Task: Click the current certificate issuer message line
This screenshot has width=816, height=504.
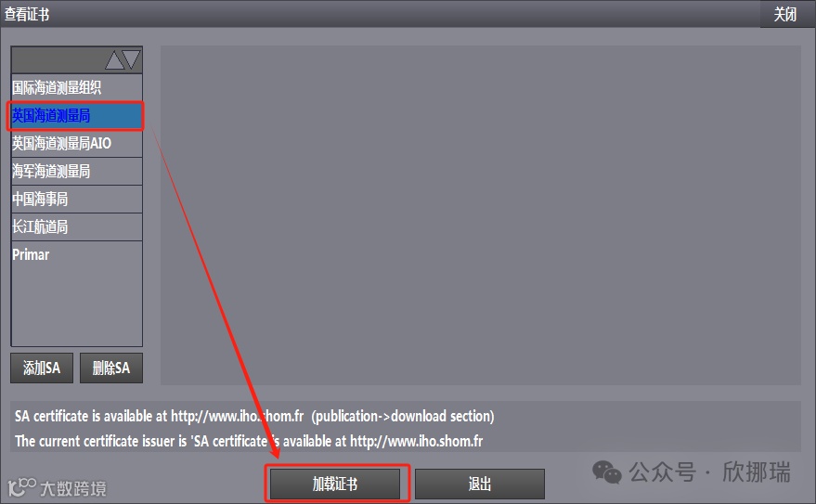Action: pos(249,441)
